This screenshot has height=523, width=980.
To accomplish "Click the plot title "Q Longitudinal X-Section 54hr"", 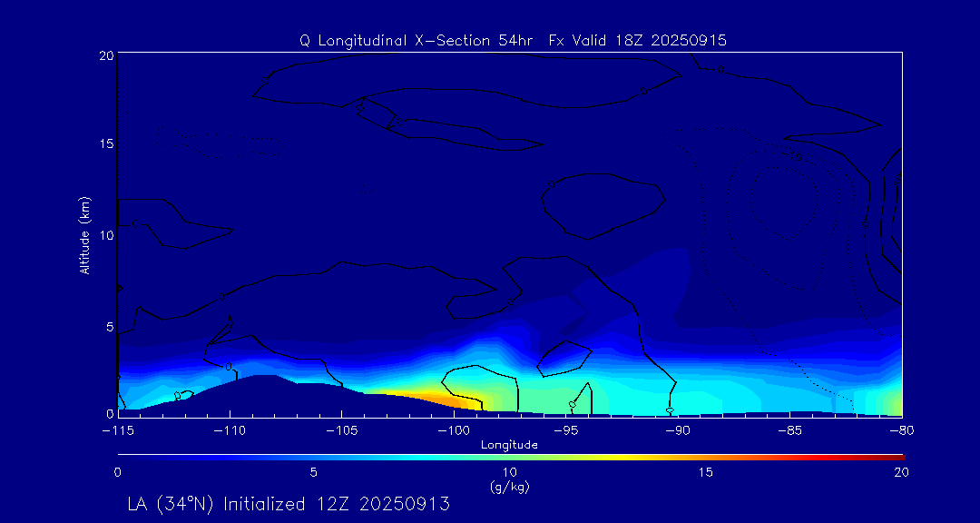I will [x=417, y=41].
